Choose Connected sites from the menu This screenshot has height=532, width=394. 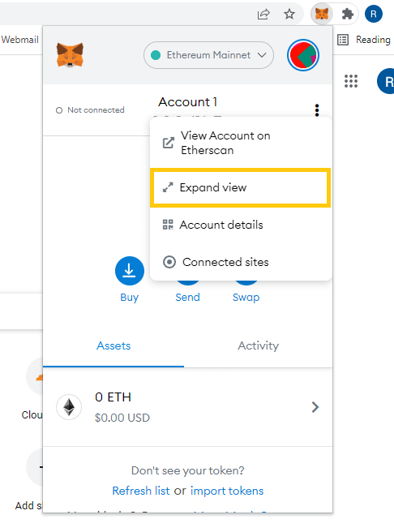coord(241,262)
